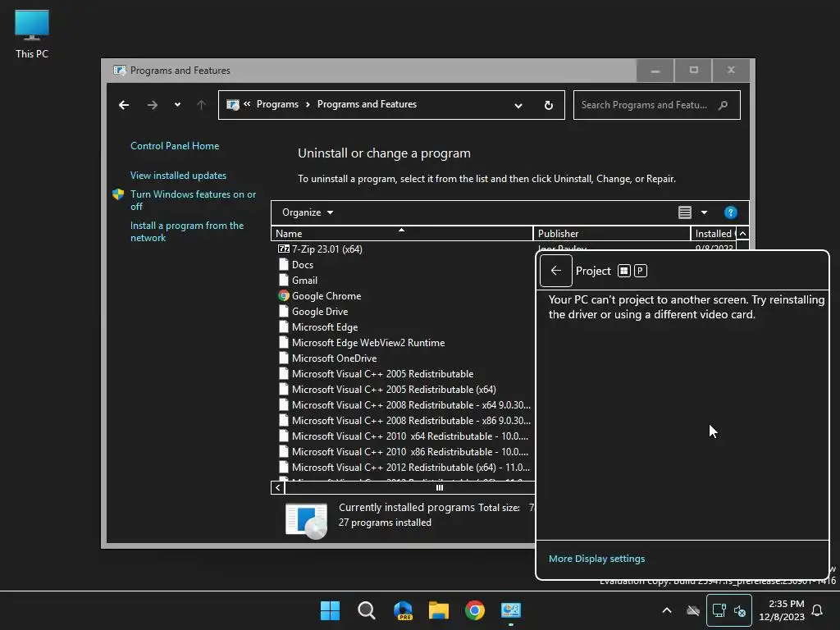Switch to Control Panel taskbar icon
Image resolution: width=840 pixels, height=630 pixels.
click(x=511, y=610)
